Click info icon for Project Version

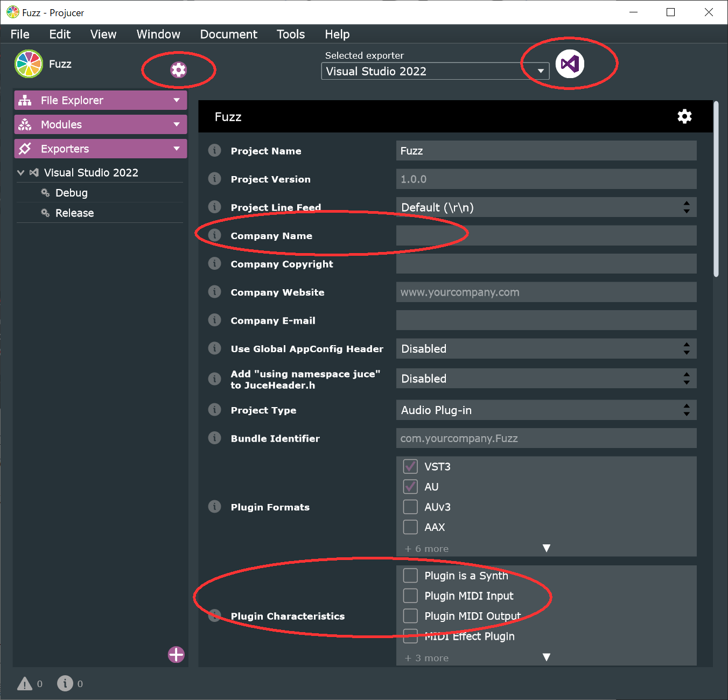point(214,178)
